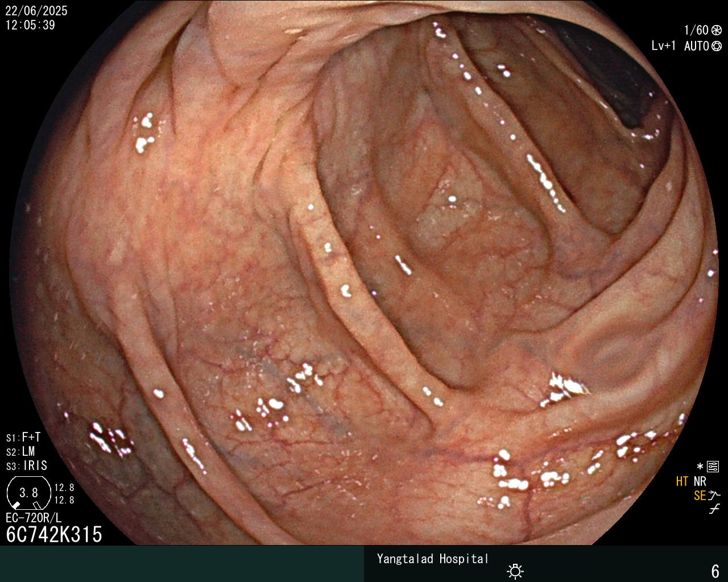Click the upper 12.8 scope value

click(x=64, y=488)
